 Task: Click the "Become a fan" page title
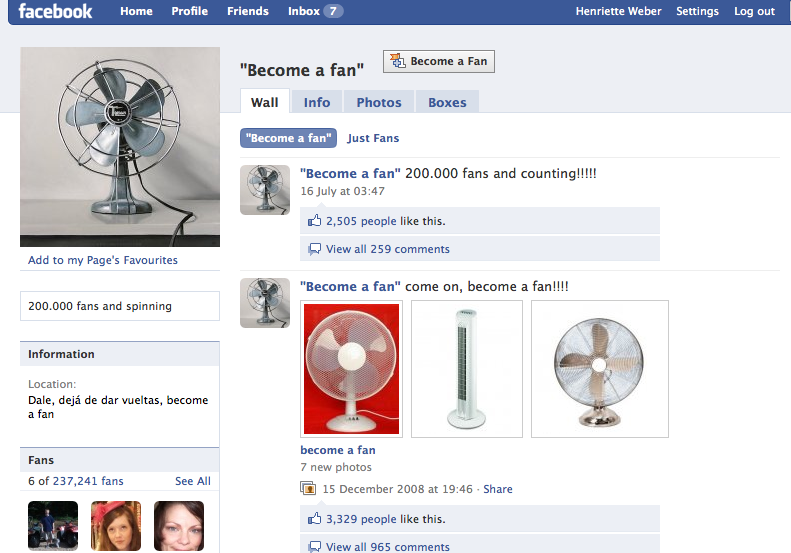tap(302, 70)
